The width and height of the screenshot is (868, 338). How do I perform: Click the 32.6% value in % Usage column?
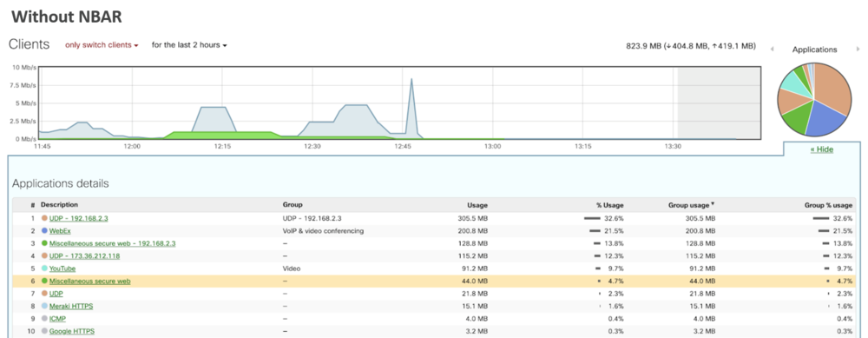pyautogui.click(x=615, y=218)
